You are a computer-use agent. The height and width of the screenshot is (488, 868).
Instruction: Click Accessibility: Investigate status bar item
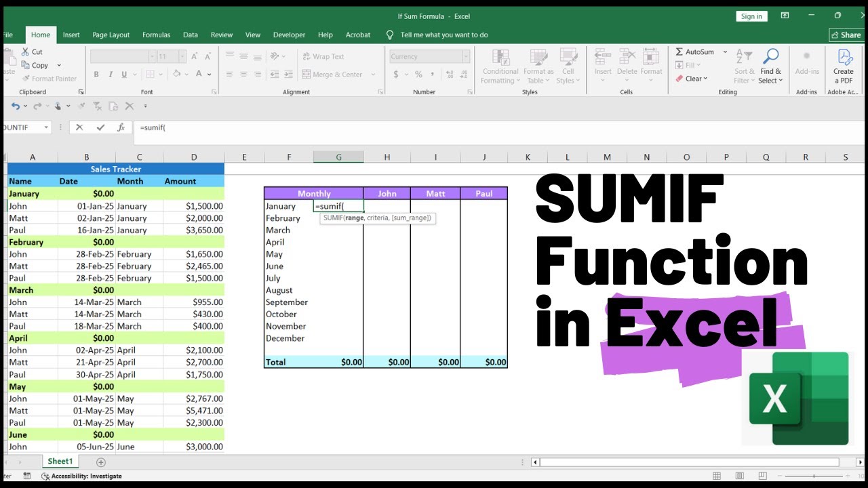click(x=81, y=476)
